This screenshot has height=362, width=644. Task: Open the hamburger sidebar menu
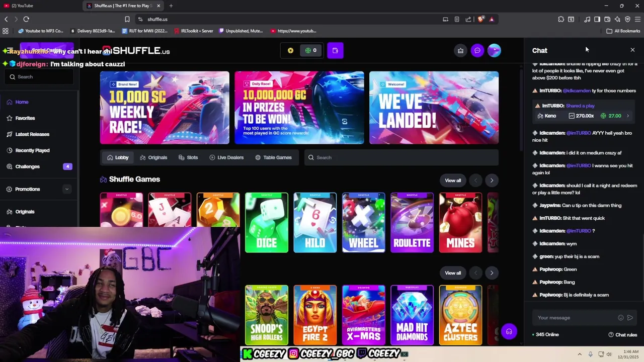(x=10, y=50)
